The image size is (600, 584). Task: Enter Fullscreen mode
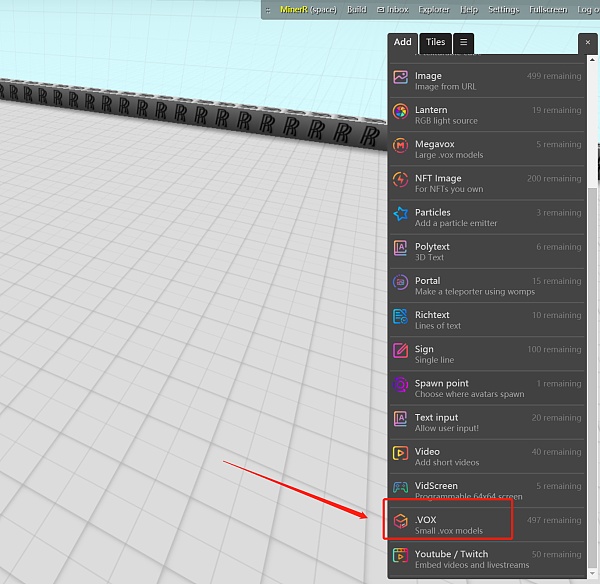[x=548, y=10]
